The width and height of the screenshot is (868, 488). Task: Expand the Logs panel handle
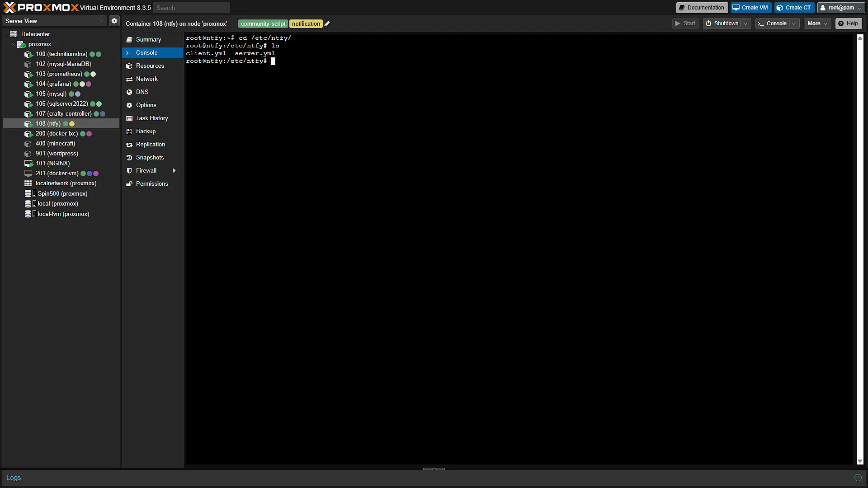pyautogui.click(x=434, y=469)
